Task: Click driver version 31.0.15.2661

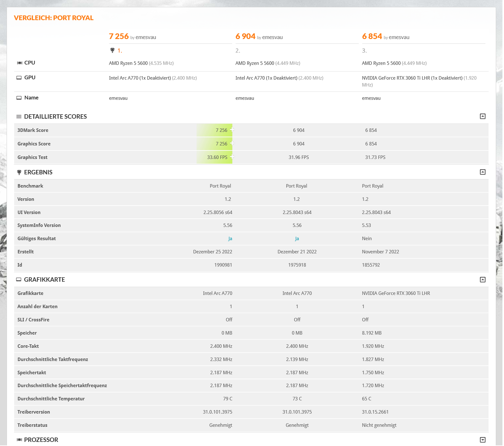Action: (375, 412)
